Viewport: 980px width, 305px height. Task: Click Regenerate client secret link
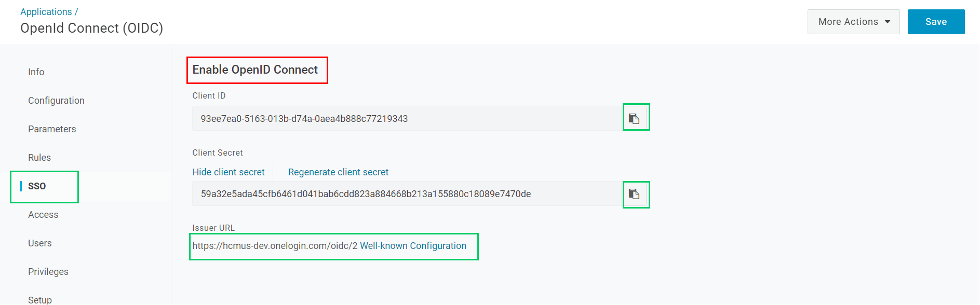[x=338, y=172]
